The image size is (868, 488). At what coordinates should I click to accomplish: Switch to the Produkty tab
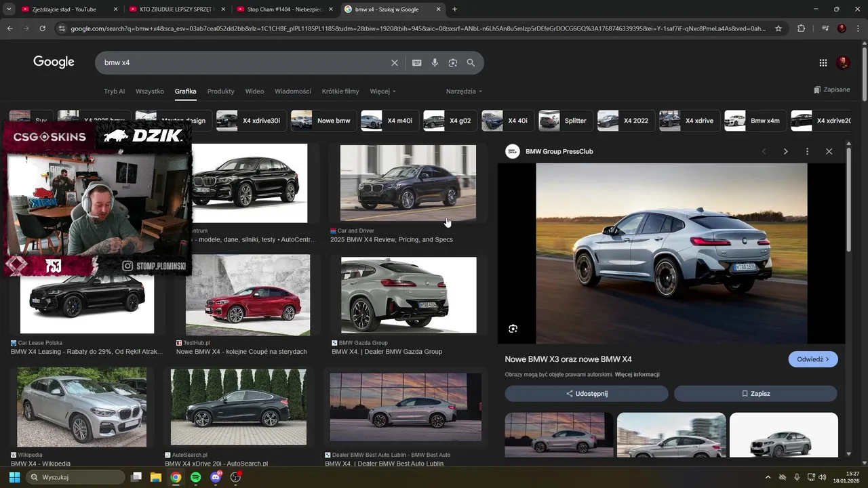(220, 91)
